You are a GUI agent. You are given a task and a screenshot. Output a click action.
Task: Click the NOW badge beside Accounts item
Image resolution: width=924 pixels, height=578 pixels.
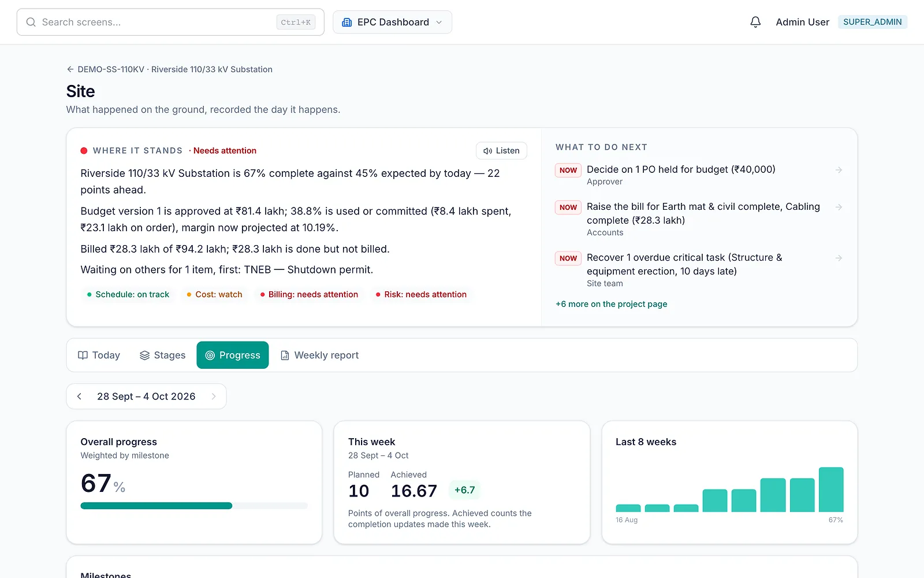point(568,208)
